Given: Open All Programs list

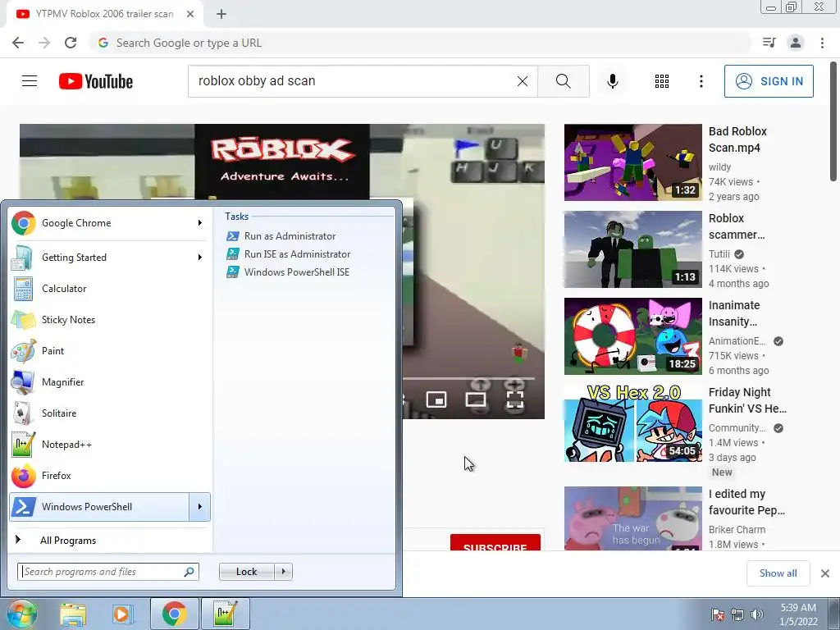Looking at the screenshot, I should (x=110, y=540).
